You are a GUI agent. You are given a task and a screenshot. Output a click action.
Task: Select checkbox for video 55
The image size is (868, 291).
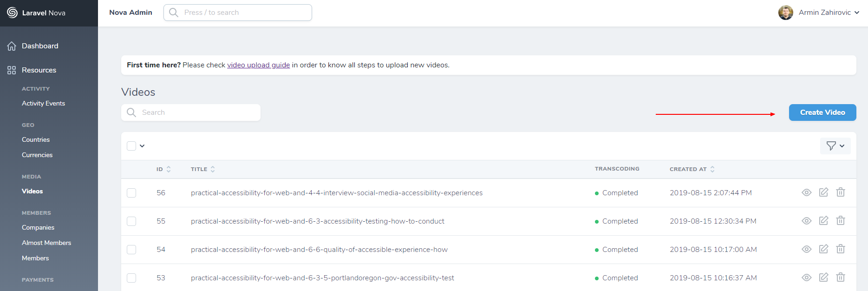point(131,221)
